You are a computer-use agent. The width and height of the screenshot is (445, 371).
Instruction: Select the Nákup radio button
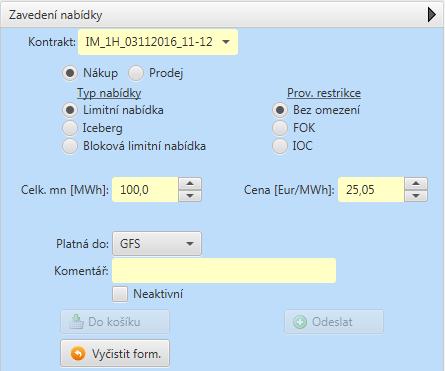tap(70, 73)
